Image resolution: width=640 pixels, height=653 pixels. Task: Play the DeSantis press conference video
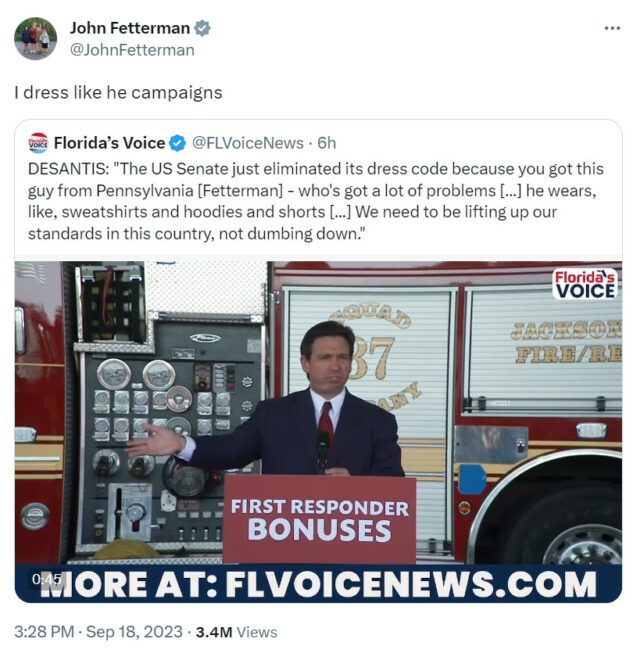[x=319, y=431]
